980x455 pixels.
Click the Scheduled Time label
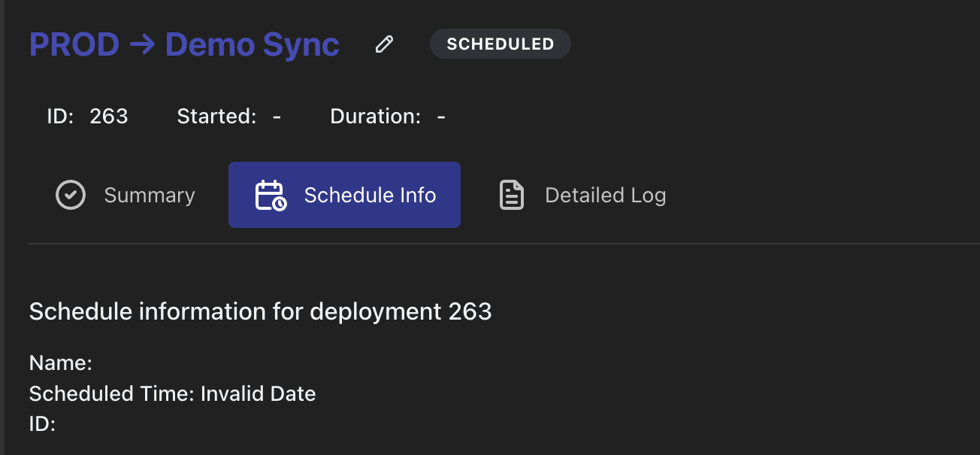pos(112,393)
